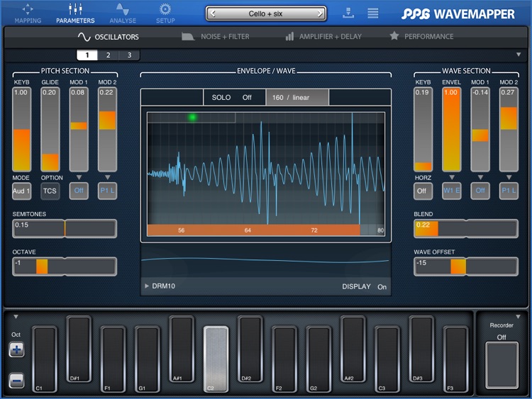Image resolution: width=532 pixels, height=399 pixels.
Task: Go to previous preset with left arrow
Action: (213, 13)
